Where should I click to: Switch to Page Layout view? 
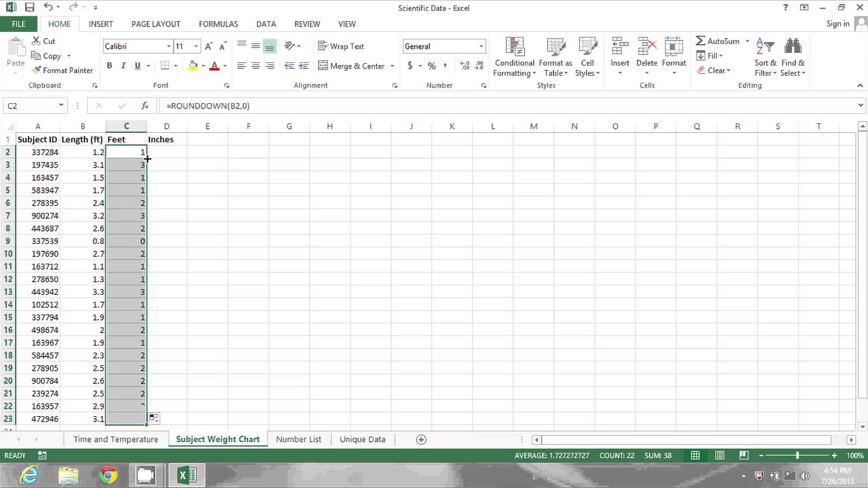720,455
